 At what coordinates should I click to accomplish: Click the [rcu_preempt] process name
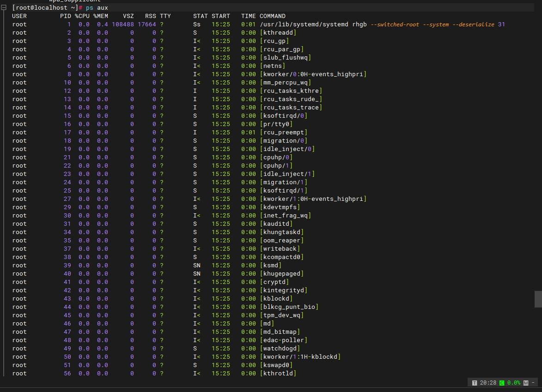283,132
